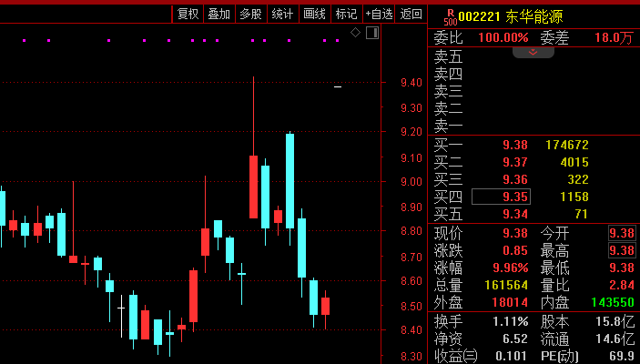
Task: Click the 量比 value 2.84
Action: (622, 285)
